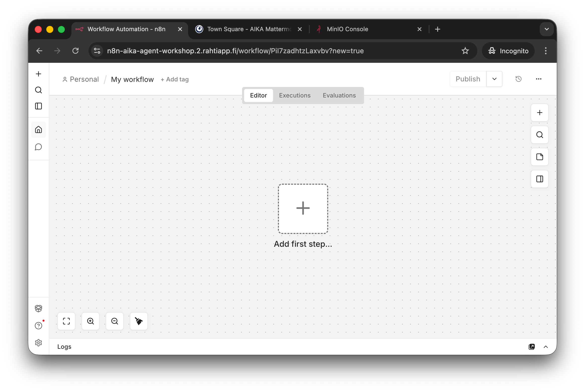Switch to the Evaluations tab
This screenshot has height=392, width=585.
tap(339, 95)
